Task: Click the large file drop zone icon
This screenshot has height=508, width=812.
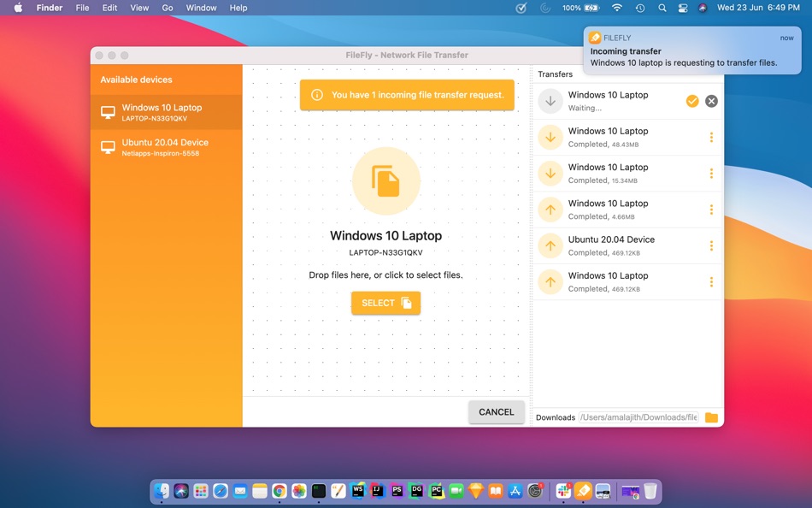Action: tap(385, 181)
